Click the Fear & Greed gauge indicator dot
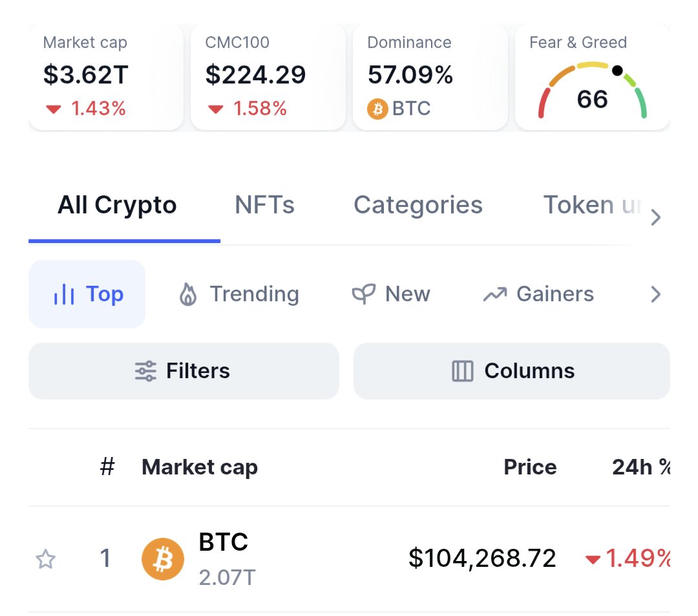This screenshot has width=698, height=616. (x=617, y=70)
